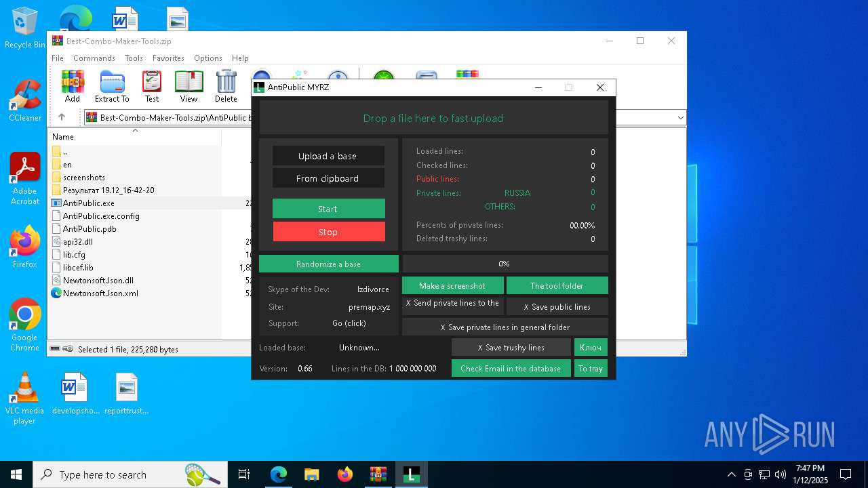Switch to the WinRAR taskbar icon
Viewport: 868px width, 488px height.
378,474
